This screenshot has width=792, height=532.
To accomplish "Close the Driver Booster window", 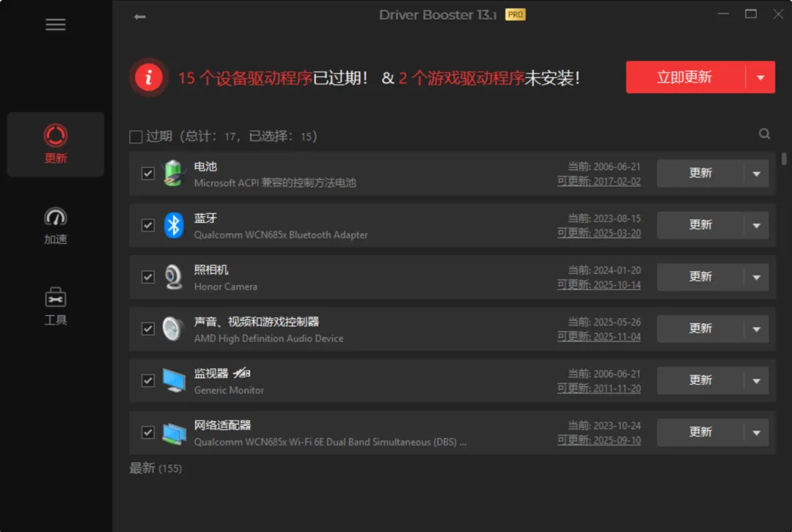I will click(778, 14).
